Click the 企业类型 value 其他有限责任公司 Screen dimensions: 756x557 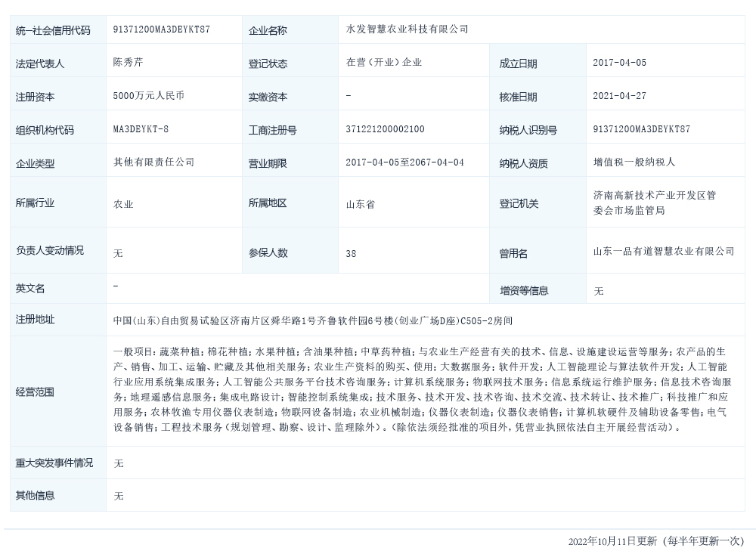click(153, 162)
